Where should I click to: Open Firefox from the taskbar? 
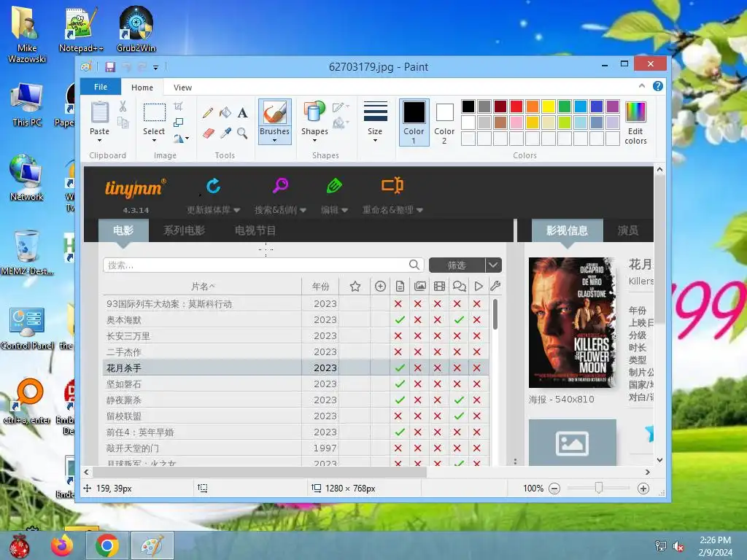(63, 545)
